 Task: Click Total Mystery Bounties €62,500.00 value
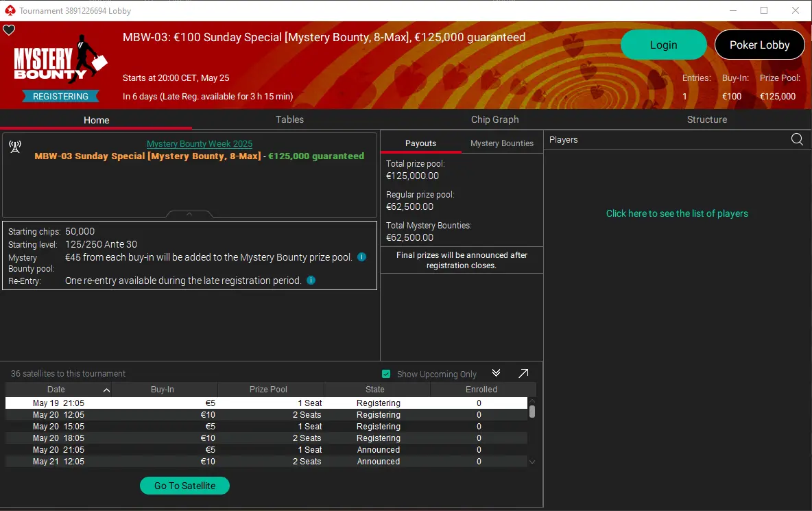point(409,237)
